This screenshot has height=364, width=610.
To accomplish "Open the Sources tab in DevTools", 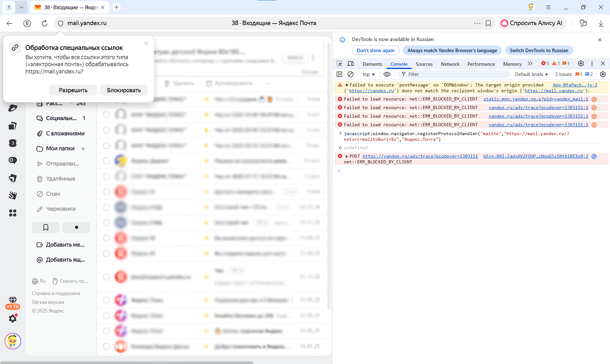I will coord(424,64).
